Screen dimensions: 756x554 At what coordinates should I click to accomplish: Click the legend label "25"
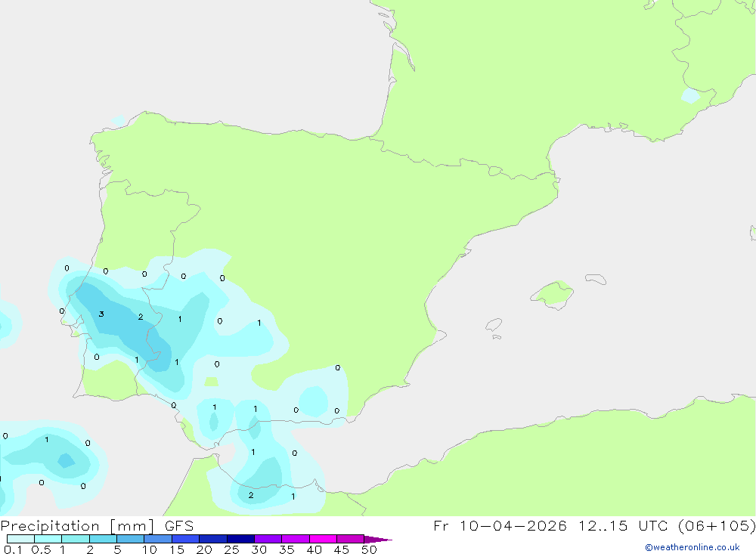point(231,549)
